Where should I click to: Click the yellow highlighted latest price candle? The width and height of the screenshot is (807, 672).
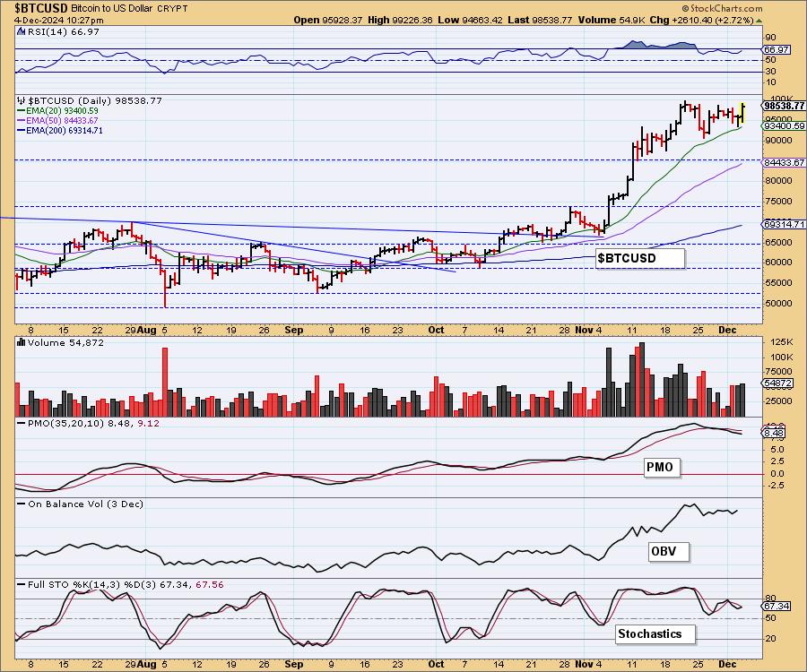(x=742, y=113)
